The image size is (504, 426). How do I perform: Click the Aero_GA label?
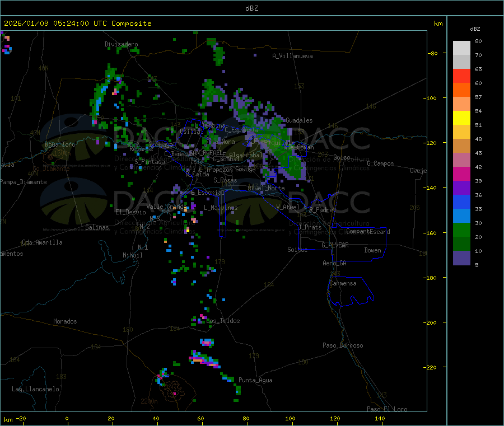click(x=334, y=263)
